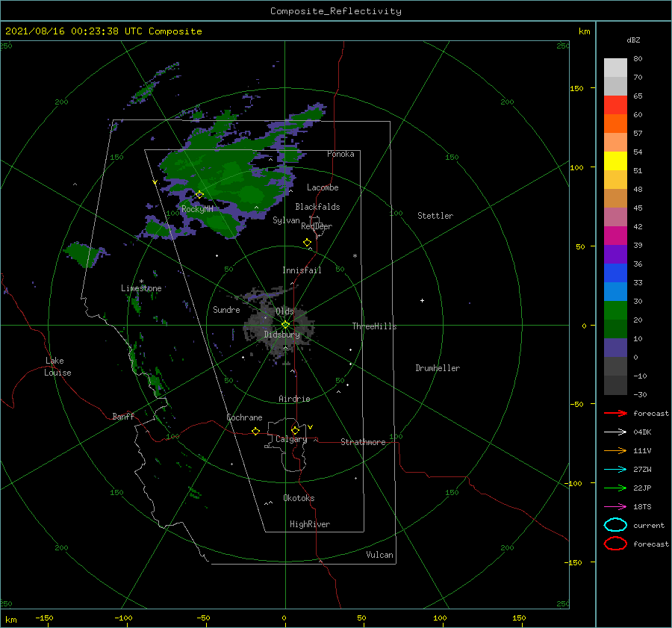The height and width of the screenshot is (628, 672).
Task: Pick the light gray 70-80 dBZ swatch
Action: coord(615,68)
